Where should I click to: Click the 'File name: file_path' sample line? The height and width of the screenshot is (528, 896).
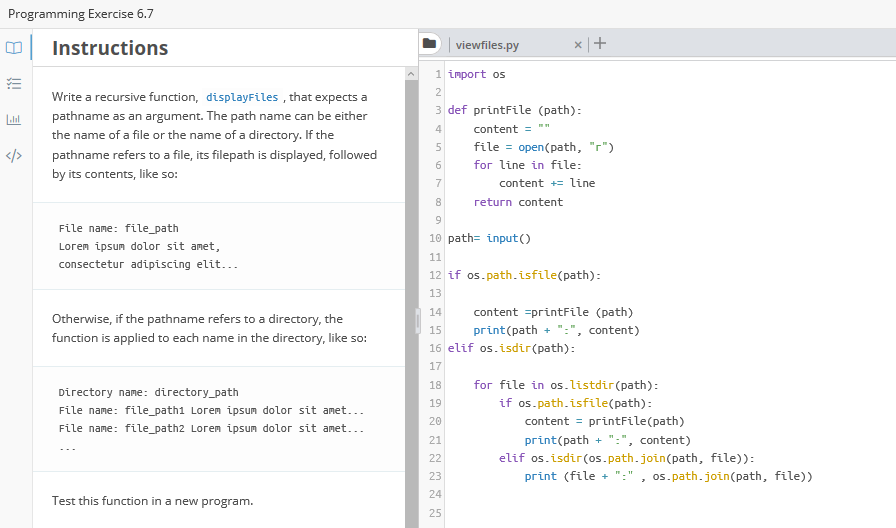118,229
